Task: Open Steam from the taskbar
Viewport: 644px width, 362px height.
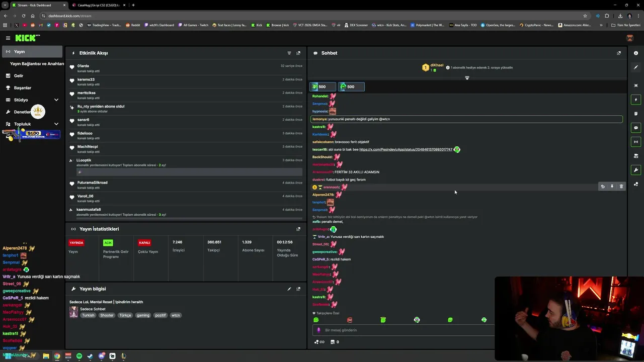Action: (90, 356)
